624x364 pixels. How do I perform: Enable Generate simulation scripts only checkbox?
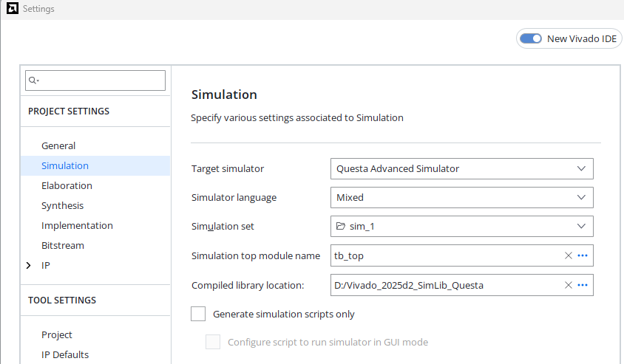click(x=198, y=314)
